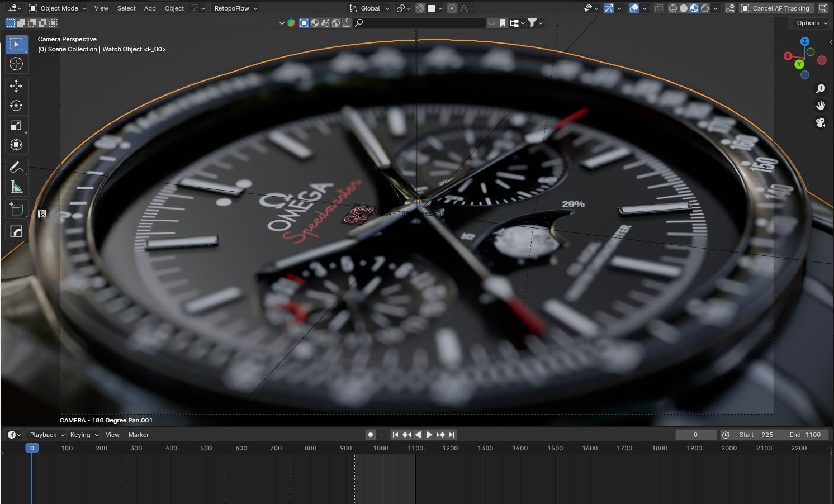Toggle viewport gizmos display

609,8
